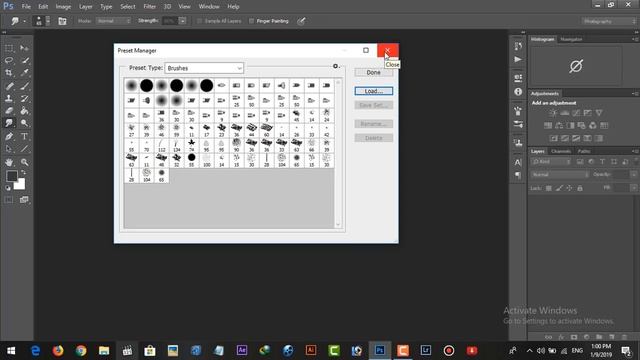640x360 pixels.
Task: Click Done in Preset Manager
Action: click(373, 72)
